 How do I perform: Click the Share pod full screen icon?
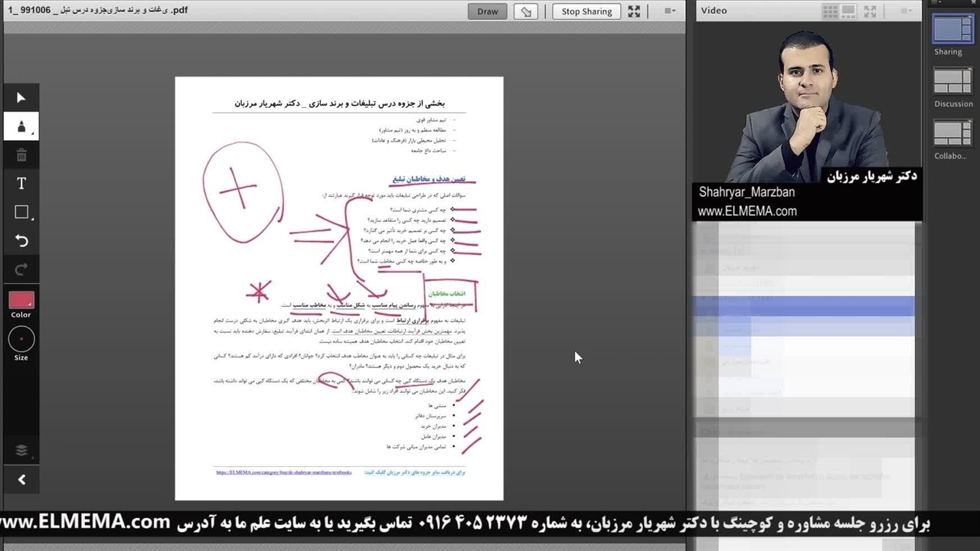coord(634,11)
